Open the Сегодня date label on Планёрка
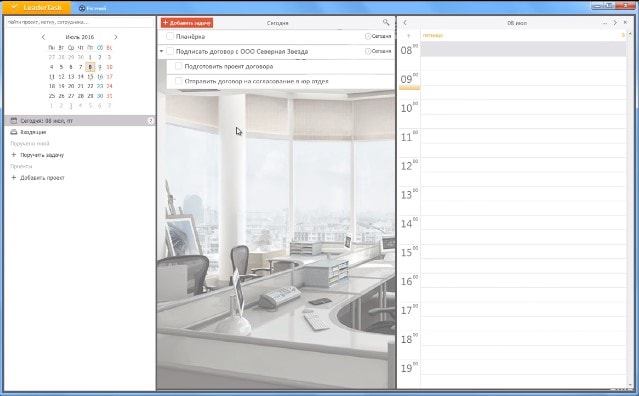Image resolution: width=639 pixels, height=396 pixels. (x=378, y=36)
